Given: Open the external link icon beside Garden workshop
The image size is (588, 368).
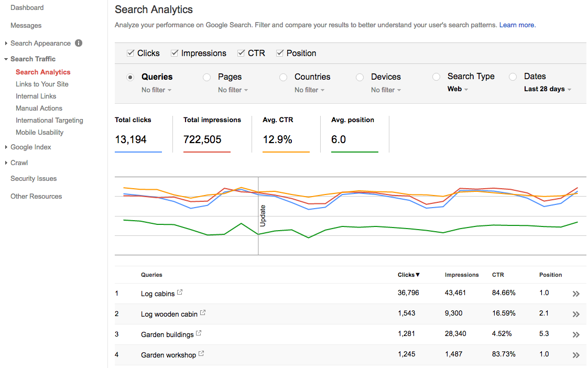Looking at the screenshot, I should (x=202, y=353).
